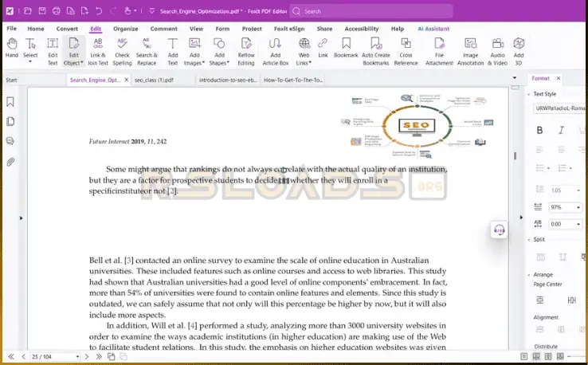Start Reflow Editing
Image resolution: width=588 pixels, height=365 pixels.
pos(246,52)
